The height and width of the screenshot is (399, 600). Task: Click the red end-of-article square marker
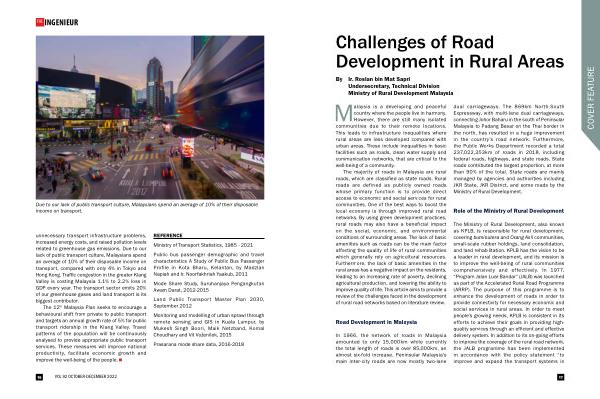coord(121,360)
